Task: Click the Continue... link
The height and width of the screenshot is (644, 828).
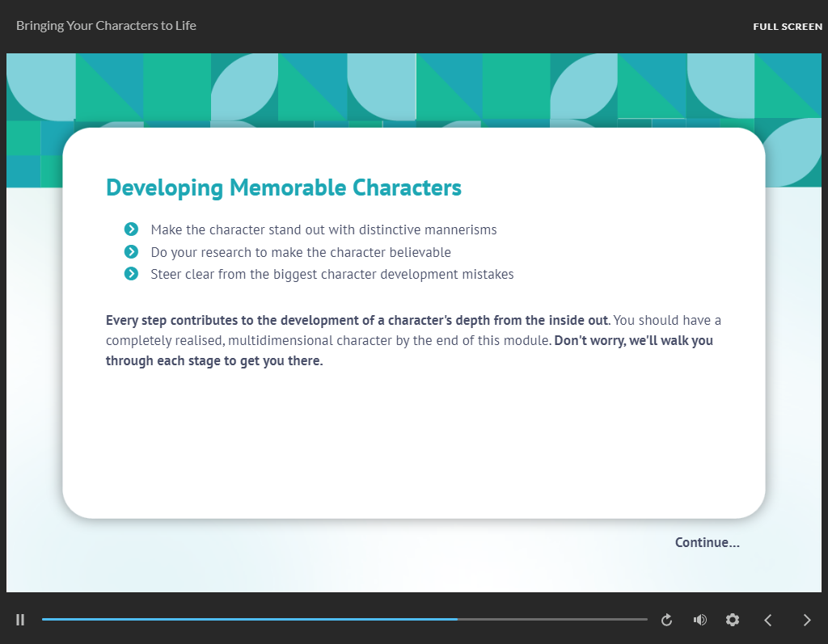Action: pyautogui.click(x=707, y=542)
